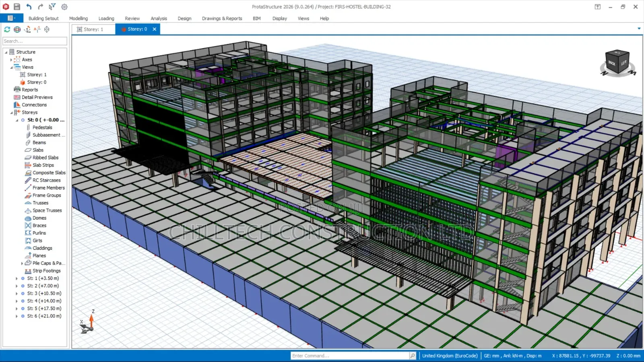Viewport: 644px width, 362px height.
Task: Redo the previous action
Action: [x=40, y=6]
